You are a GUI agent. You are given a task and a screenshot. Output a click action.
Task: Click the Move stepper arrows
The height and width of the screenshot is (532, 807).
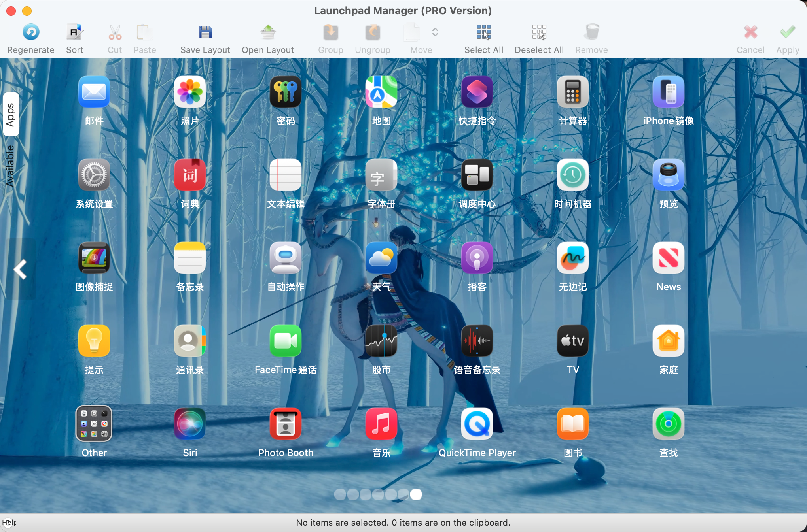(435, 32)
